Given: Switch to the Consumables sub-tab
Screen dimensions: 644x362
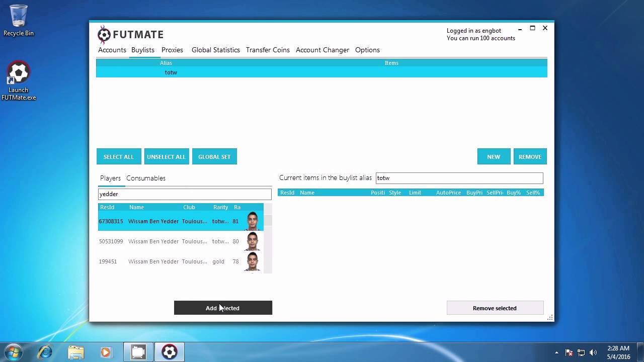Looking at the screenshot, I should (146, 178).
